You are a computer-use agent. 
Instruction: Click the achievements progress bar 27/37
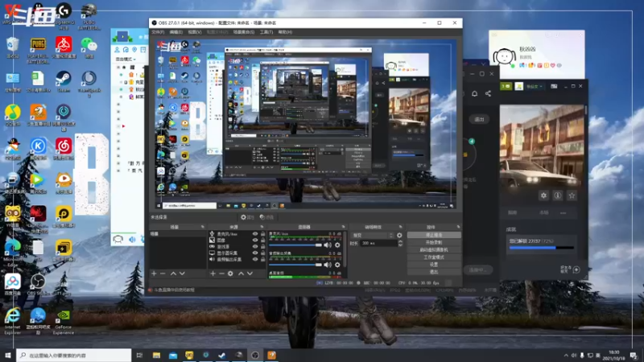point(541,248)
